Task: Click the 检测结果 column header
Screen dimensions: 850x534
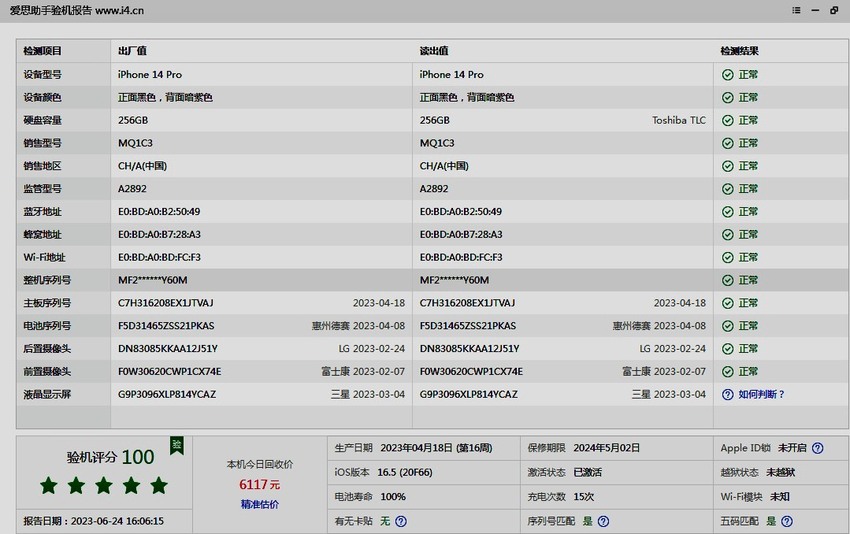Action: pyautogui.click(x=739, y=51)
